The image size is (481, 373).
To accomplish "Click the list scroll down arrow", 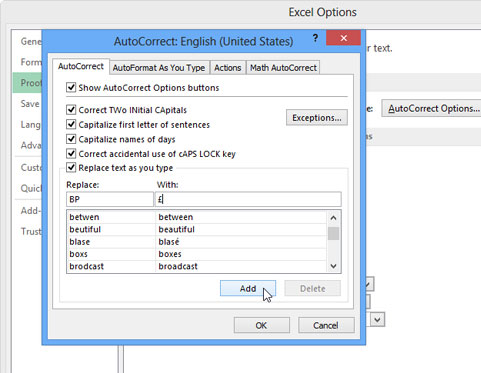I will pos(333,266).
